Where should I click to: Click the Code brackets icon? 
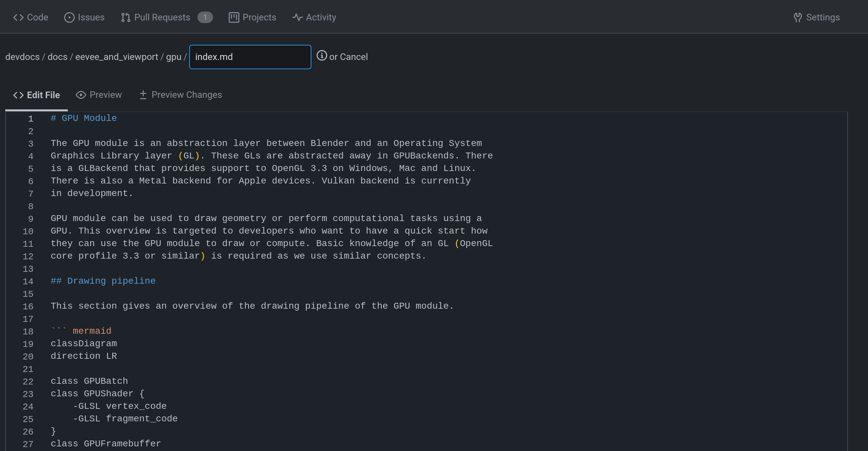[x=18, y=17]
